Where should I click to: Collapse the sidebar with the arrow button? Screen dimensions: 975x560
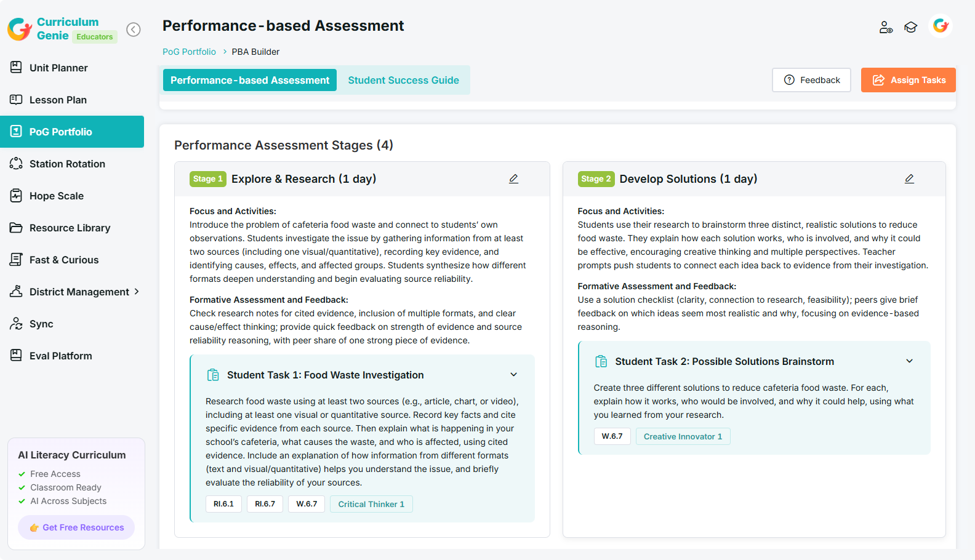[x=134, y=30]
